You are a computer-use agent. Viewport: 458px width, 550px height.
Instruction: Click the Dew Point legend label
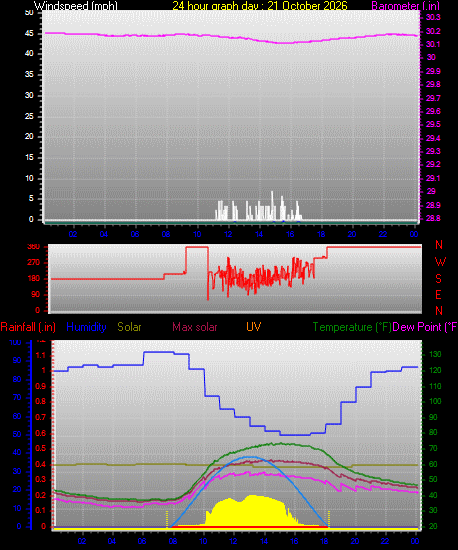pos(425,327)
